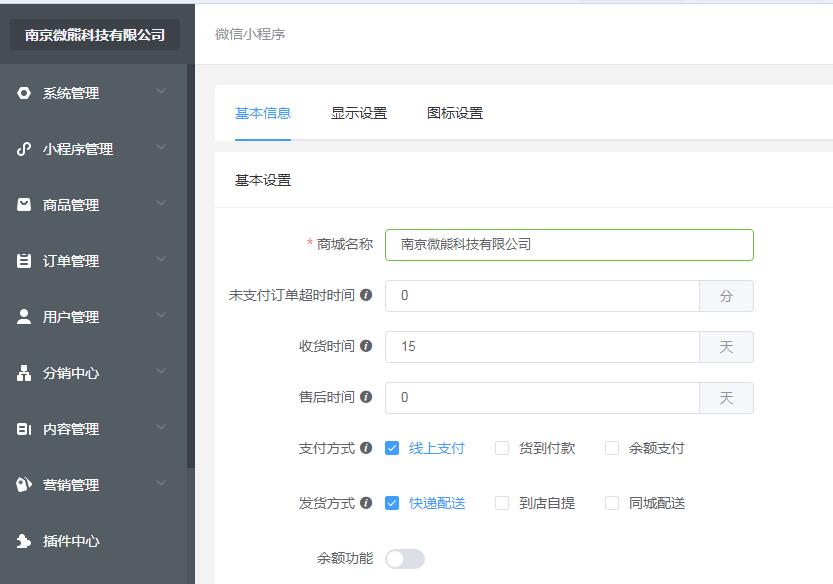Click the 微信小程序 breadcrumb

click(x=250, y=34)
